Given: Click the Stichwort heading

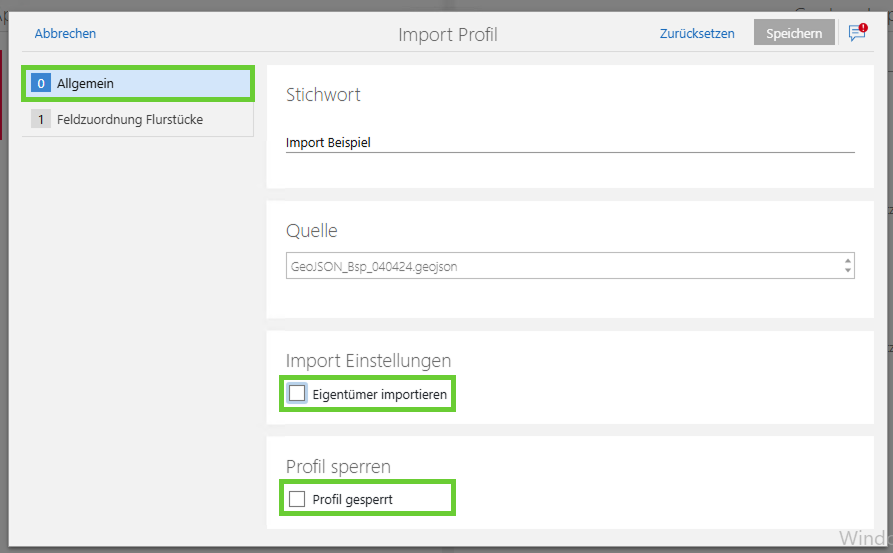Looking at the screenshot, I should click(x=323, y=95).
